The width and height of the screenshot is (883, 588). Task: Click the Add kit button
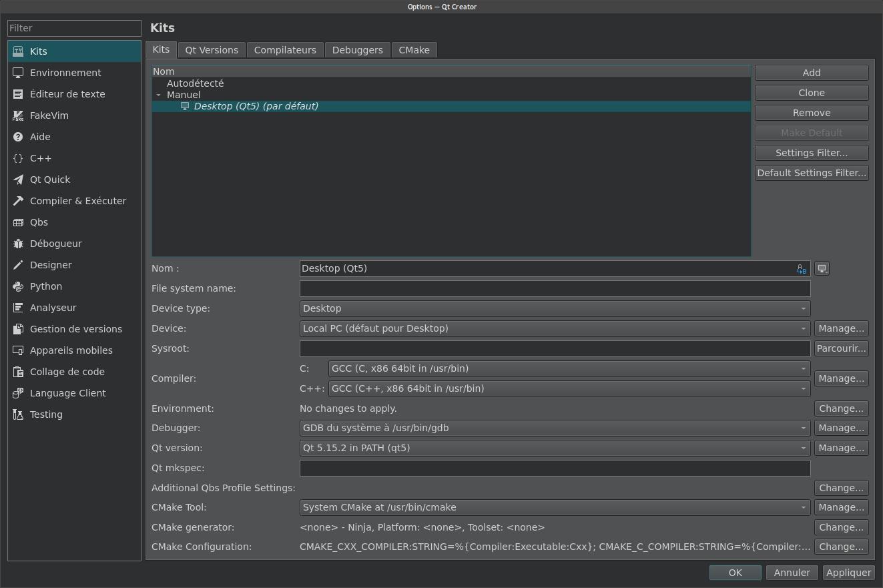[812, 73]
